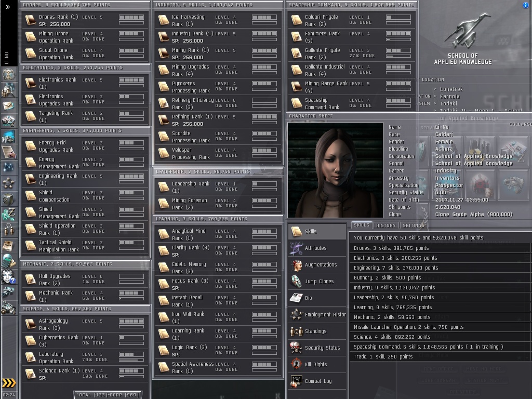532x399 pixels.
Task: Collapse the Electronics skill group header
Action: click(85, 68)
